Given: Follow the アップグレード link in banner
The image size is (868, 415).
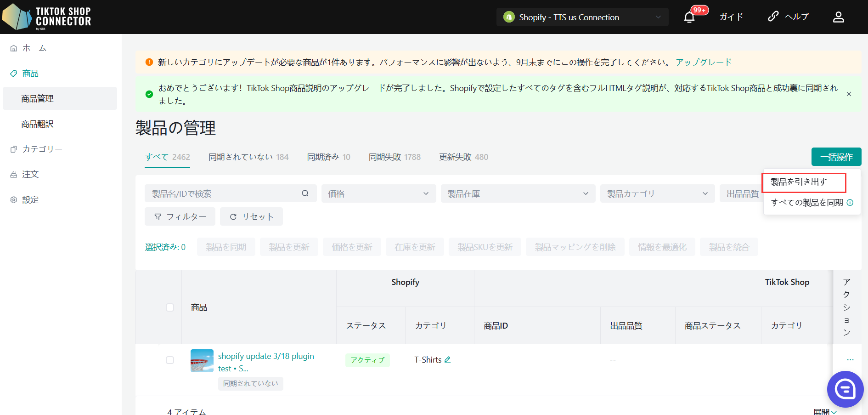Looking at the screenshot, I should 704,62.
